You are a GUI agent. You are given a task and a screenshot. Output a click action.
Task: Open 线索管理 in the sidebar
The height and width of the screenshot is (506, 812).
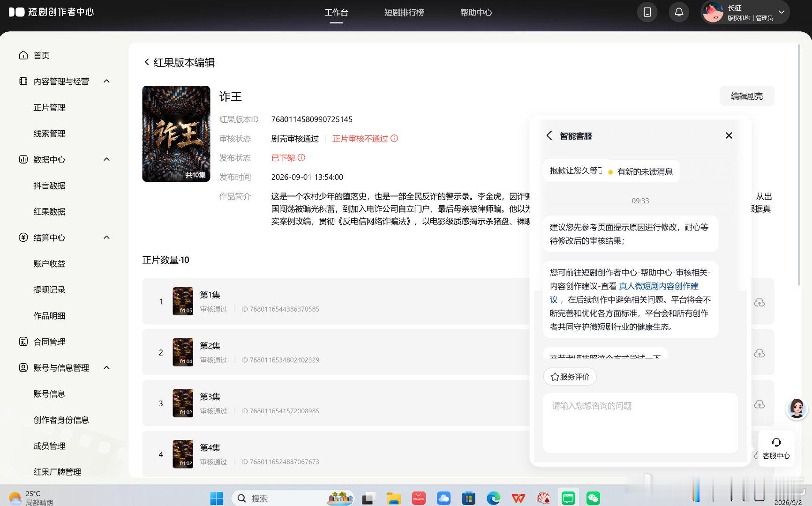tap(49, 134)
